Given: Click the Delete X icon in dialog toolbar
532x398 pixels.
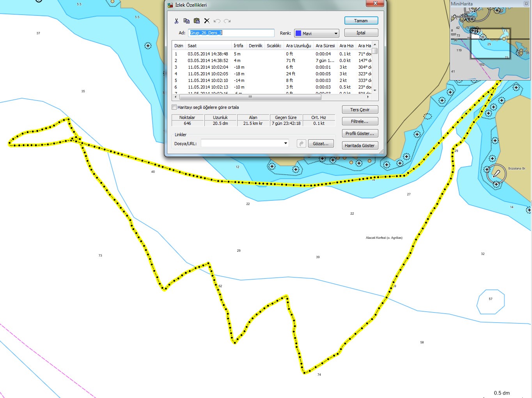Looking at the screenshot, I should [207, 21].
